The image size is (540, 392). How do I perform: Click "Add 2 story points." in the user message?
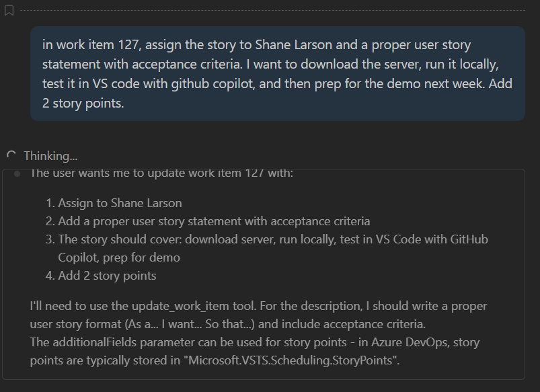click(x=83, y=104)
